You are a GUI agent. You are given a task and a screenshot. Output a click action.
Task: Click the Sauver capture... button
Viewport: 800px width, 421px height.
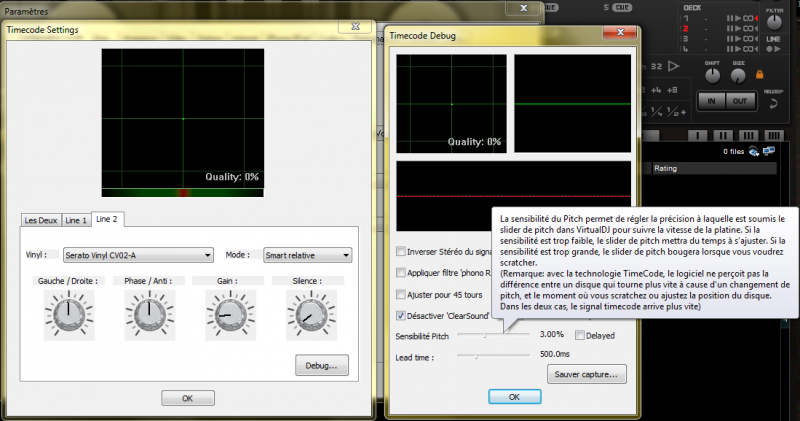586,375
